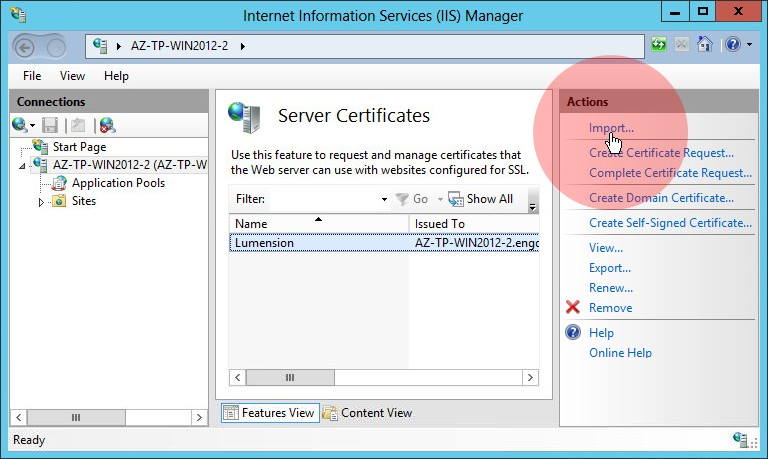The height and width of the screenshot is (459, 768).
Task: Click the Delete Connection icon in Connections toolbar
Action: (x=107, y=125)
